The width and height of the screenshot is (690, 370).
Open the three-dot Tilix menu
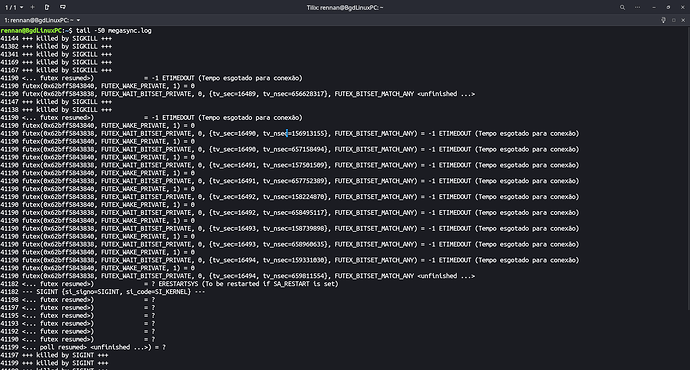(x=637, y=7)
